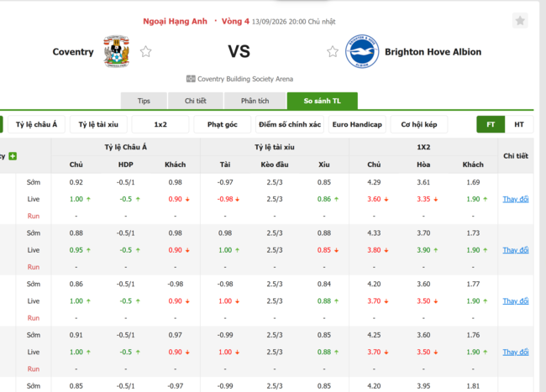546x392 pixels.
Task: Click the 1.77 early away odds
Action: coord(473,284)
